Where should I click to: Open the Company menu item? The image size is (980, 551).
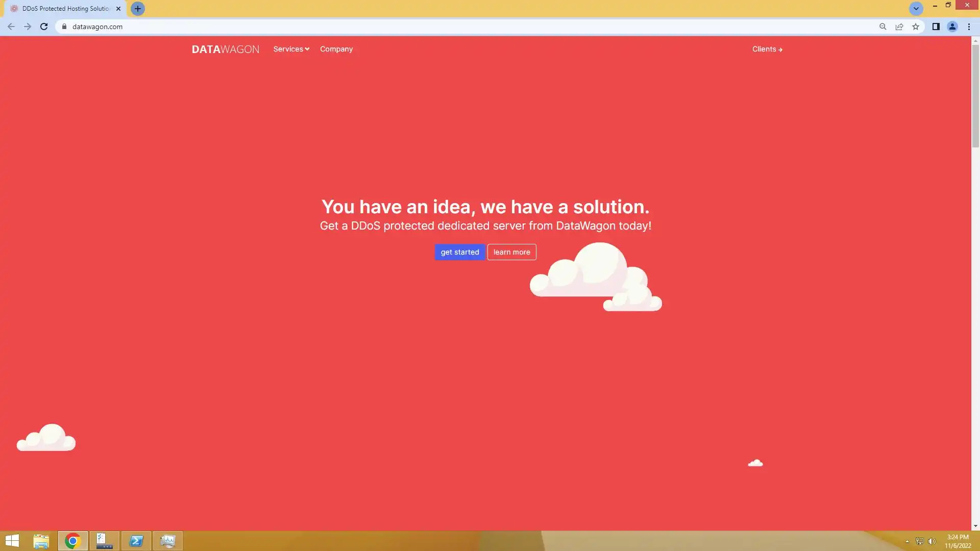[336, 49]
